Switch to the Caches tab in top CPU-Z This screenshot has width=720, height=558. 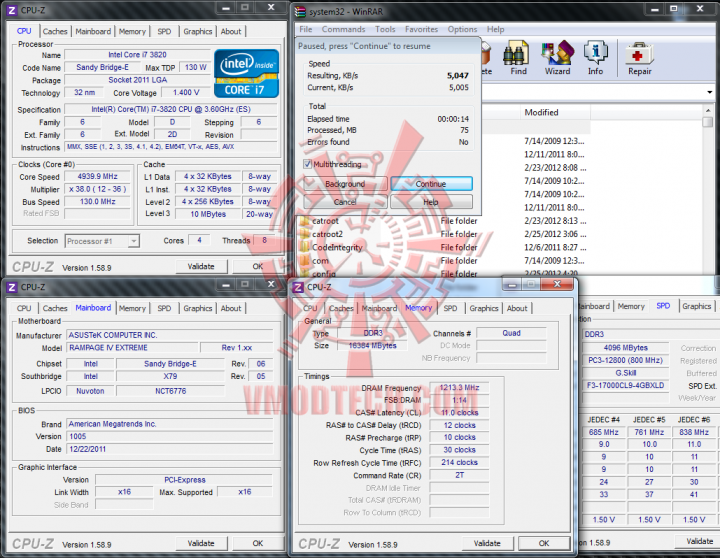pyautogui.click(x=55, y=31)
